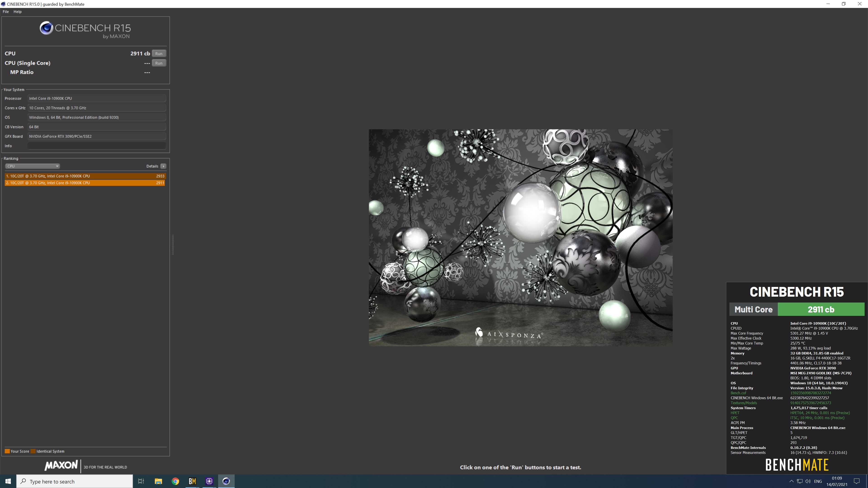
Task: Click the AIXSPONZA logo in render
Action: [x=509, y=334]
